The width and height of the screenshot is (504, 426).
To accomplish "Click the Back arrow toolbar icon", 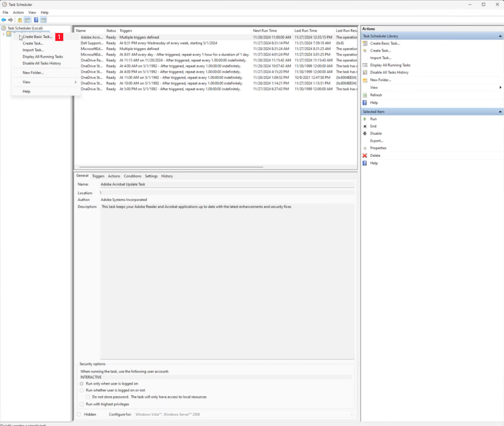I will (4, 20).
